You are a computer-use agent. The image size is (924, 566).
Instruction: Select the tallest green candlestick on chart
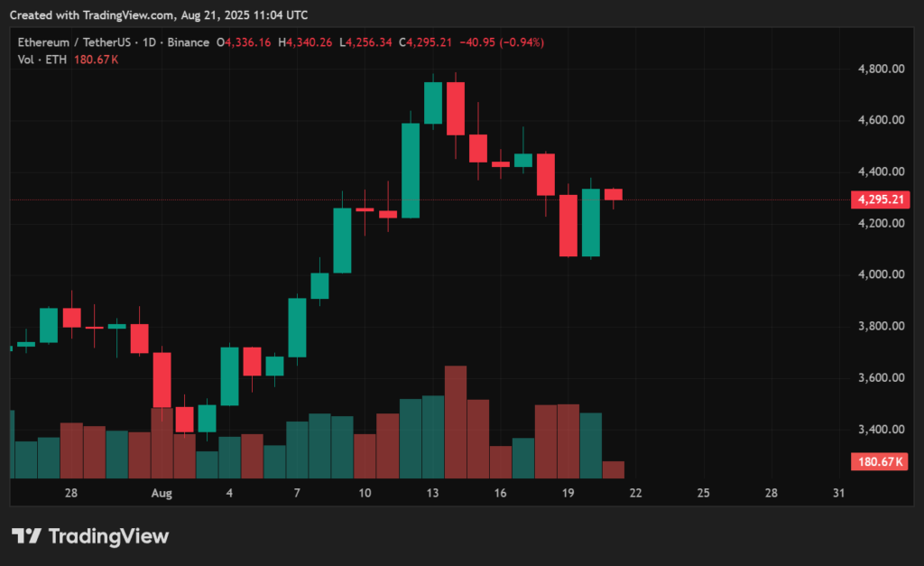[411, 170]
